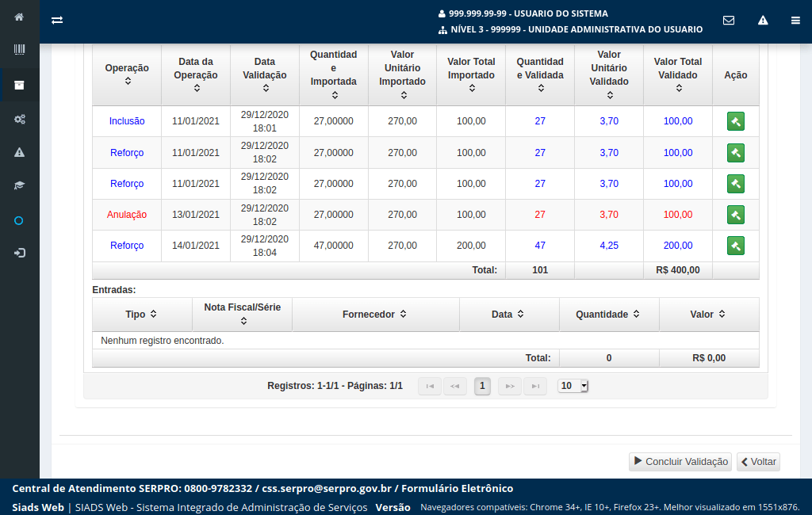This screenshot has width=812, height=515.
Task: Open the alert triangle icon in header
Action: tap(763, 20)
